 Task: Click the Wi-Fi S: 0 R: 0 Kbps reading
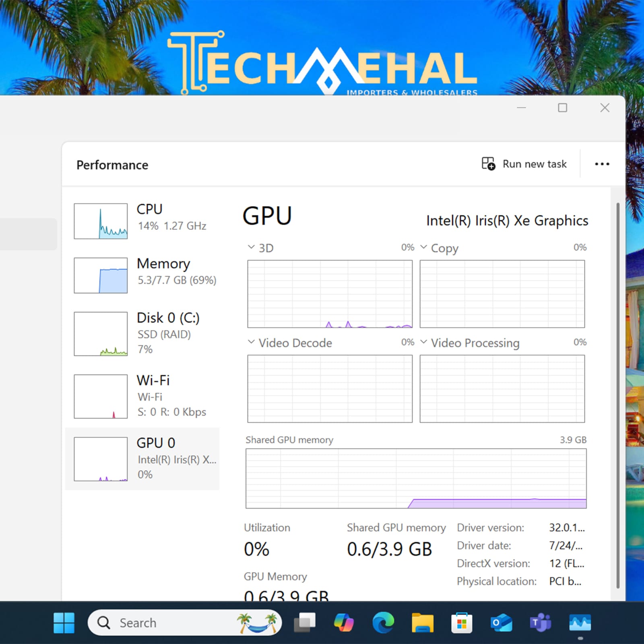(x=172, y=412)
